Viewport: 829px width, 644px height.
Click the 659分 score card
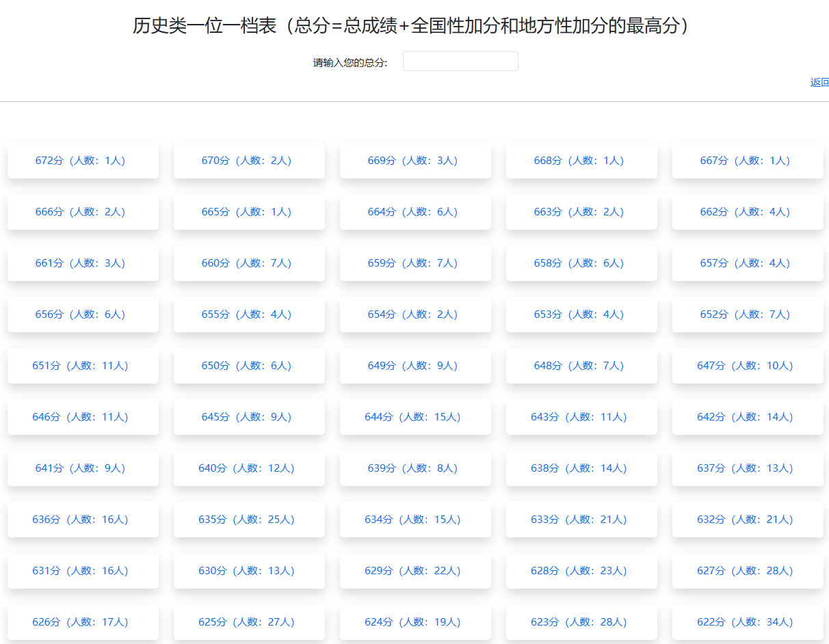coord(415,263)
